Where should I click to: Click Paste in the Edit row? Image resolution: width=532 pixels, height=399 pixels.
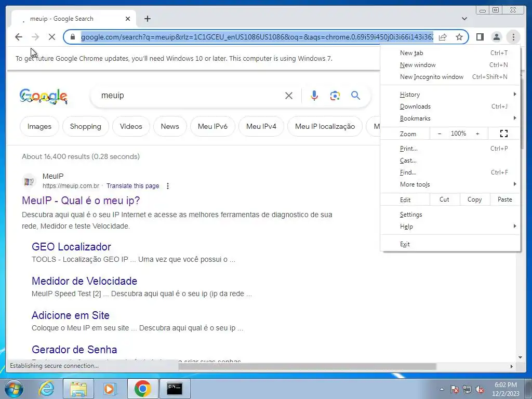(505, 199)
